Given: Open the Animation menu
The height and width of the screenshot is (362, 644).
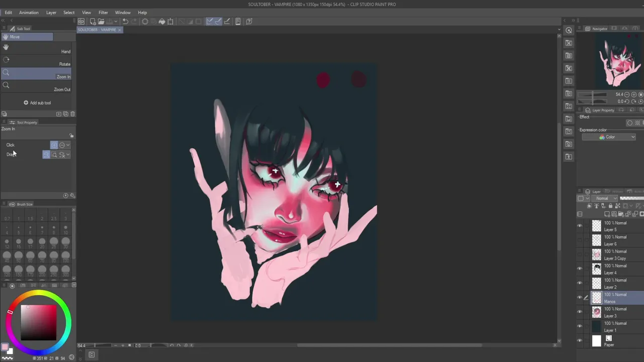Looking at the screenshot, I should [29, 13].
